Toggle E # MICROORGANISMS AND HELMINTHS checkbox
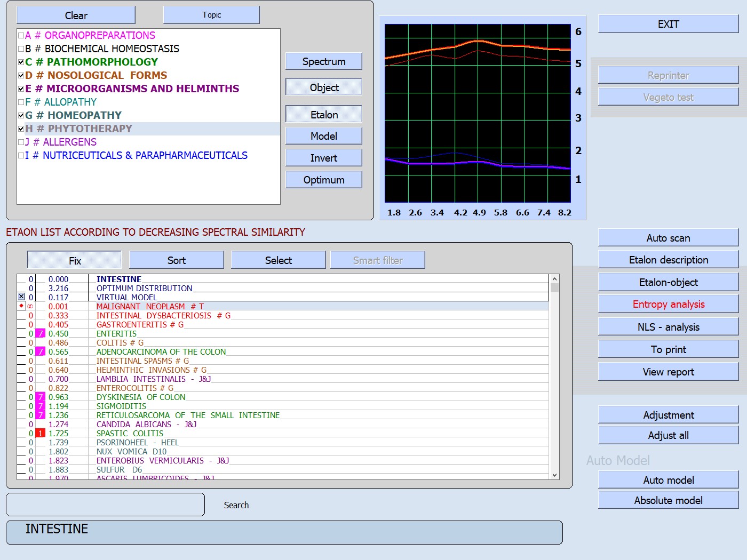The height and width of the screenshot is (560, 747). coord(21,89)
